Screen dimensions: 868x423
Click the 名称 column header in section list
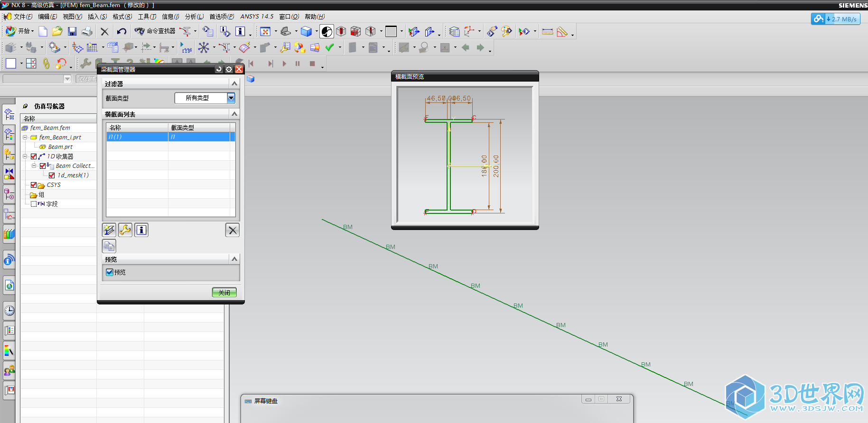(x=137, y=128)
